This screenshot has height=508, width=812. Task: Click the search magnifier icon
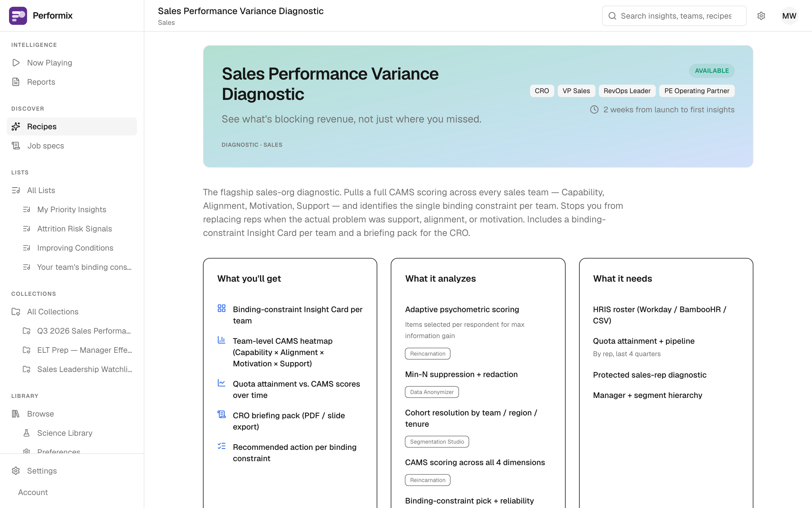pos(612,16)
